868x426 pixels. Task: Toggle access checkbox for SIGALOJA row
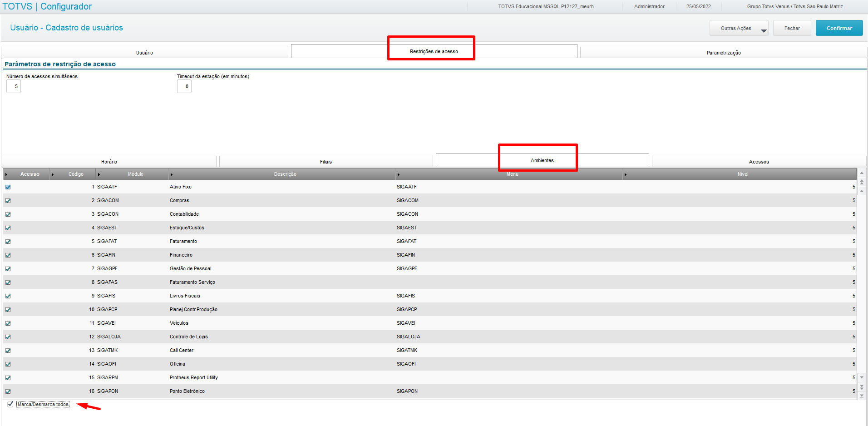(8, 337)
